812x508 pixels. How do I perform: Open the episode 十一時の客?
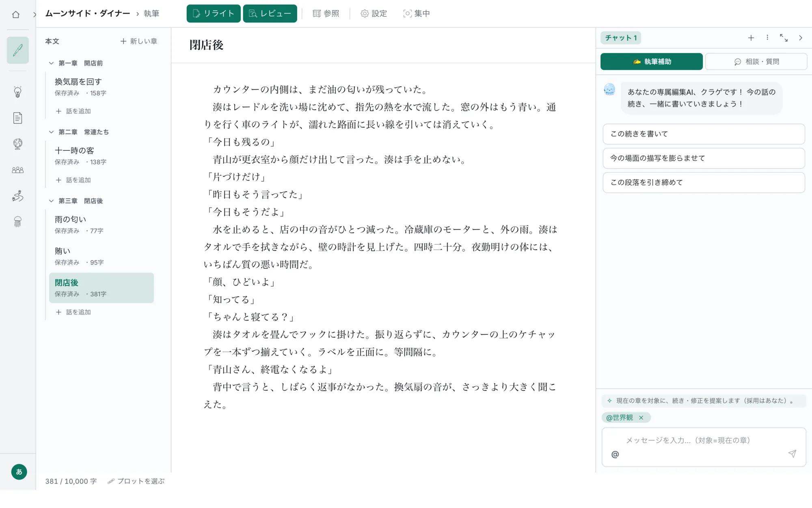tap(101, 156)
